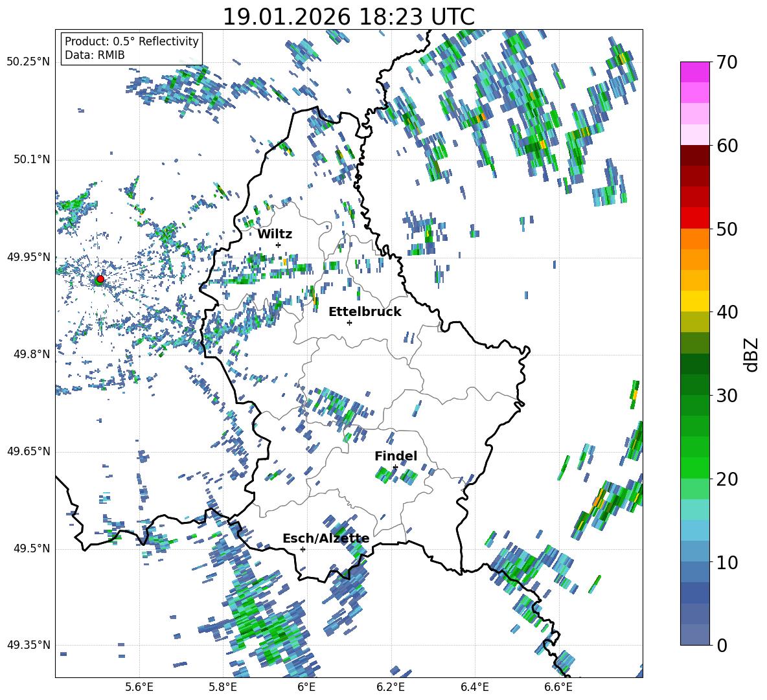
Task: Click the 70 colorbar tick label
Action: [727, 63]
